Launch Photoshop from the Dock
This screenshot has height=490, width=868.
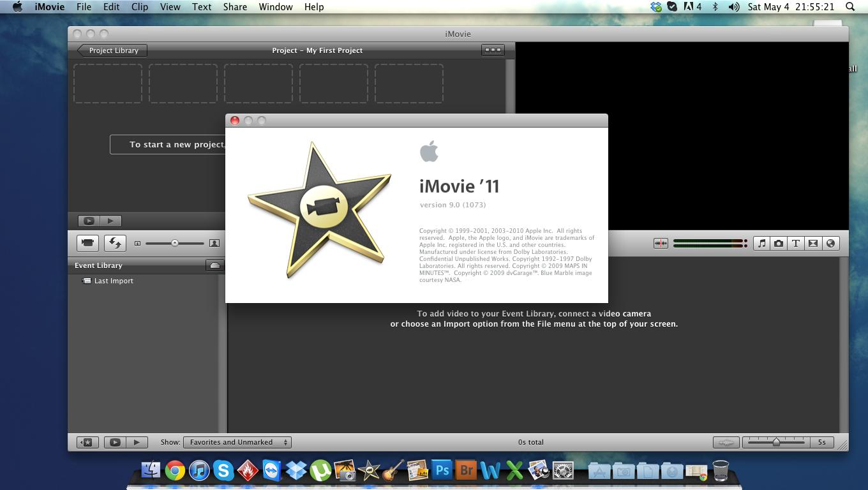tap(442, 471)
